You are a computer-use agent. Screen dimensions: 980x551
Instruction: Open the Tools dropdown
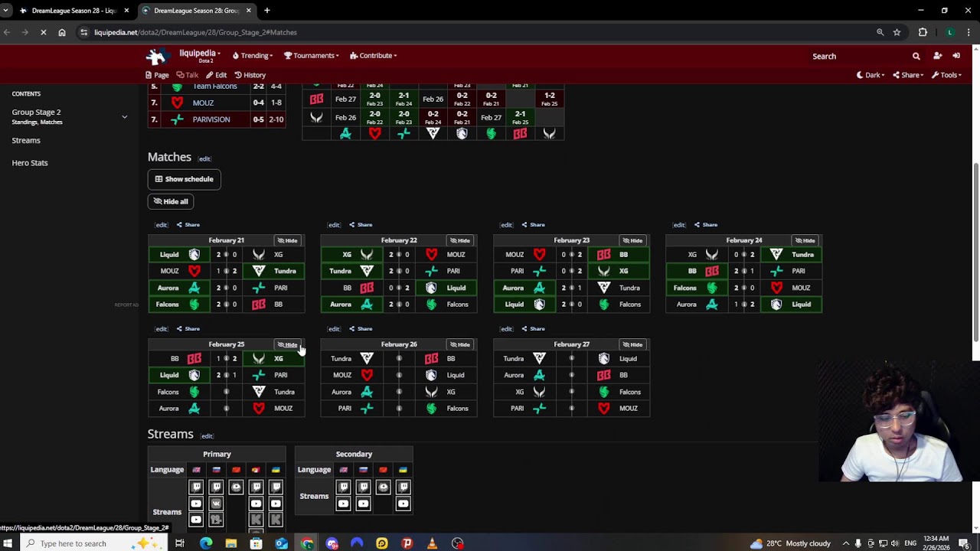(x=947, y=75)
